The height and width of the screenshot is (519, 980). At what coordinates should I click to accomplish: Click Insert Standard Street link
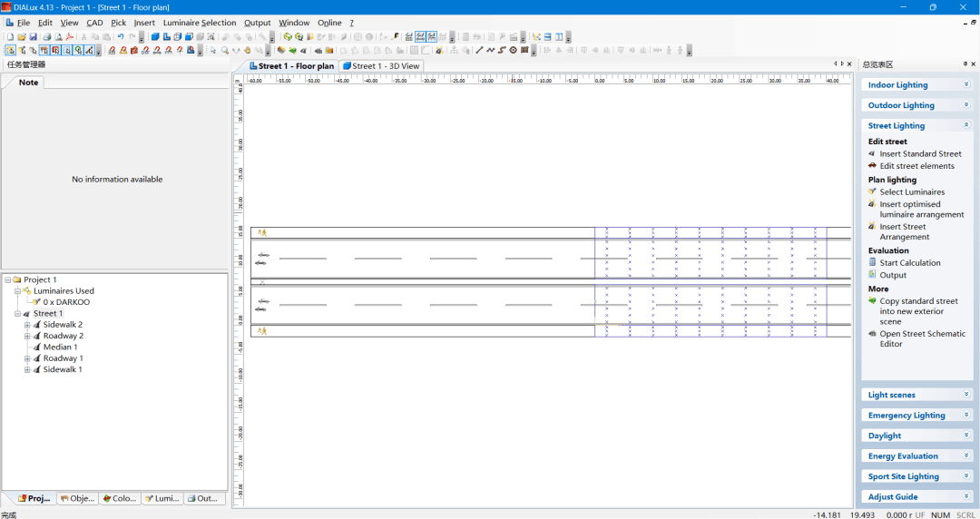tap(920, 154)
